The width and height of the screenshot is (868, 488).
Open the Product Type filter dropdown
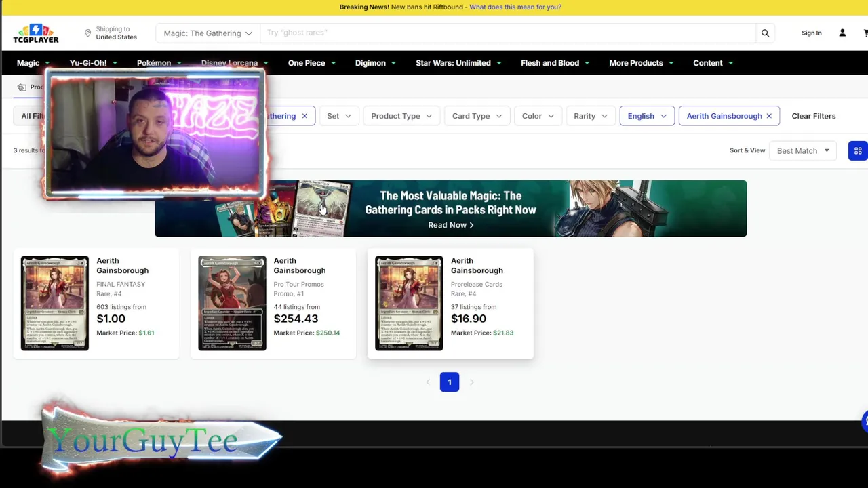click(401, 116)
